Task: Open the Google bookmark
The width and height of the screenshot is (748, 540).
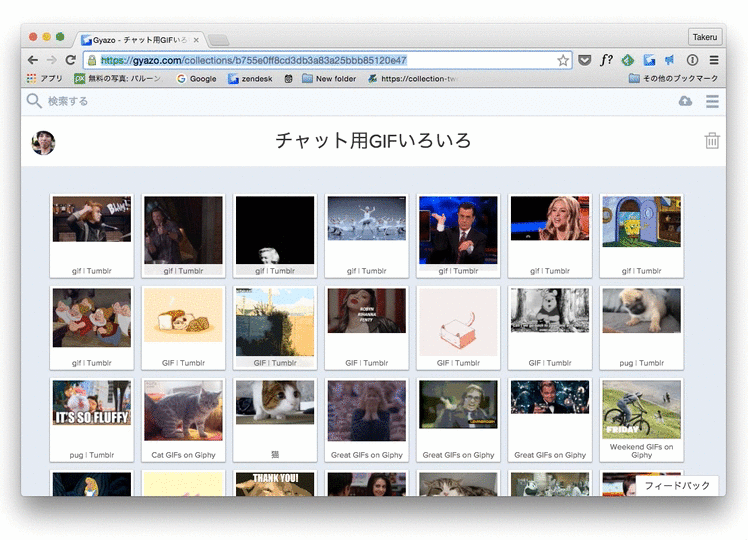Action: click(196, 79)
